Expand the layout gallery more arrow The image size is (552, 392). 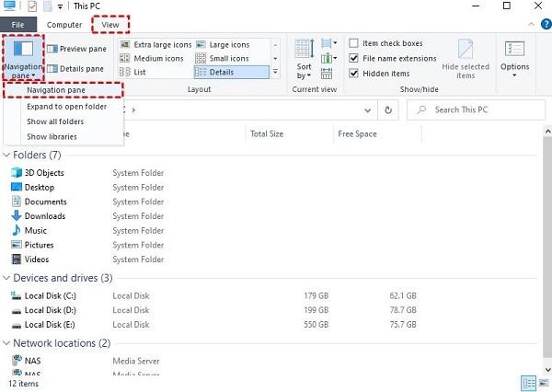click(x=275, y=72)
